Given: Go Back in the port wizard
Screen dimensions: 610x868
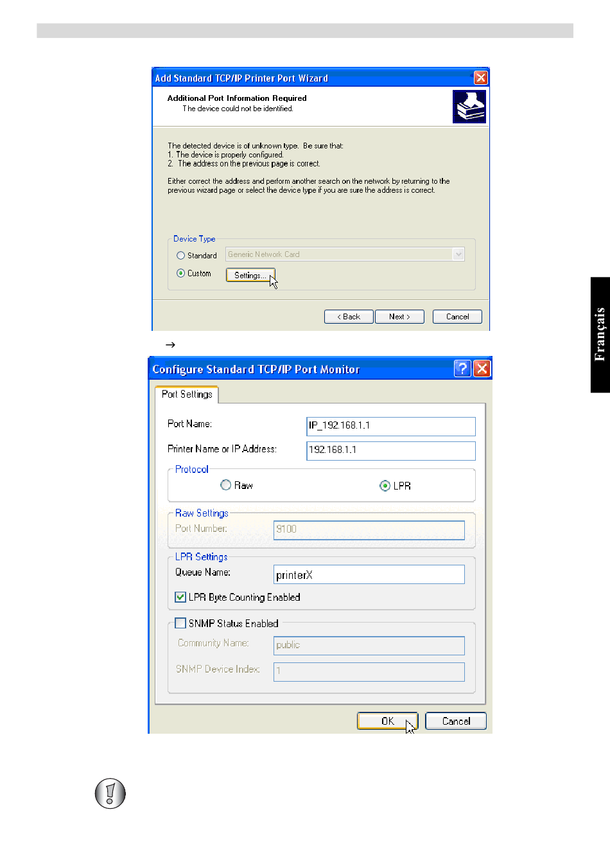Looking at the screenshot, I should [349, 317].
